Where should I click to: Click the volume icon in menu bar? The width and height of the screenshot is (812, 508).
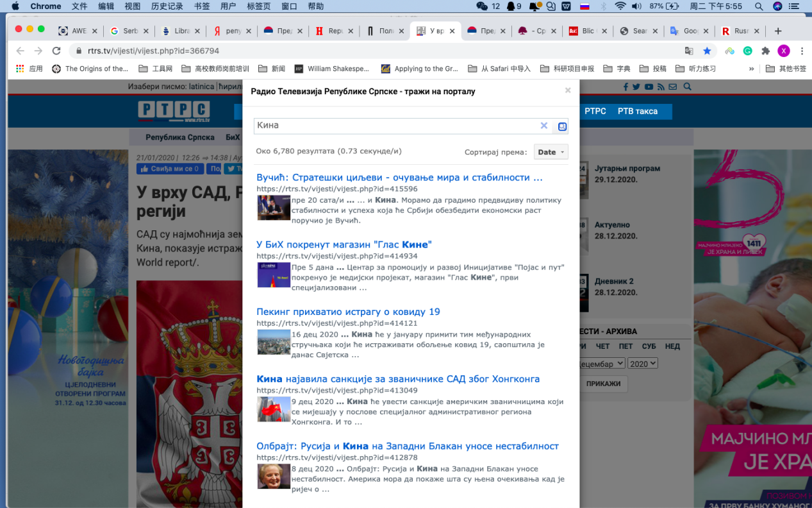point(636,6)
